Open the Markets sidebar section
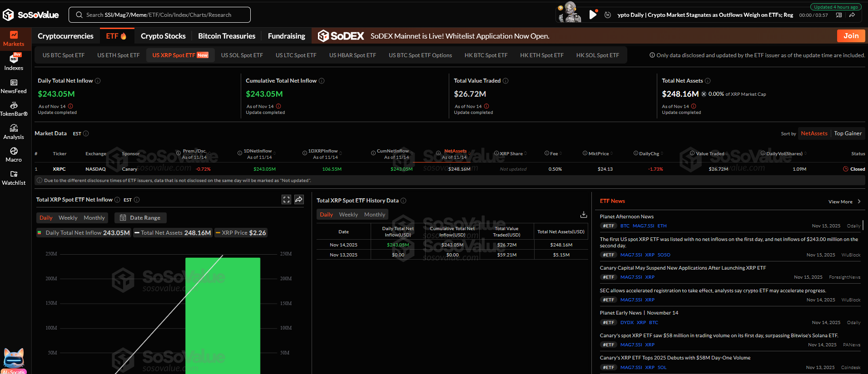This screenshot has height=374, width=868. click(14, 39)
